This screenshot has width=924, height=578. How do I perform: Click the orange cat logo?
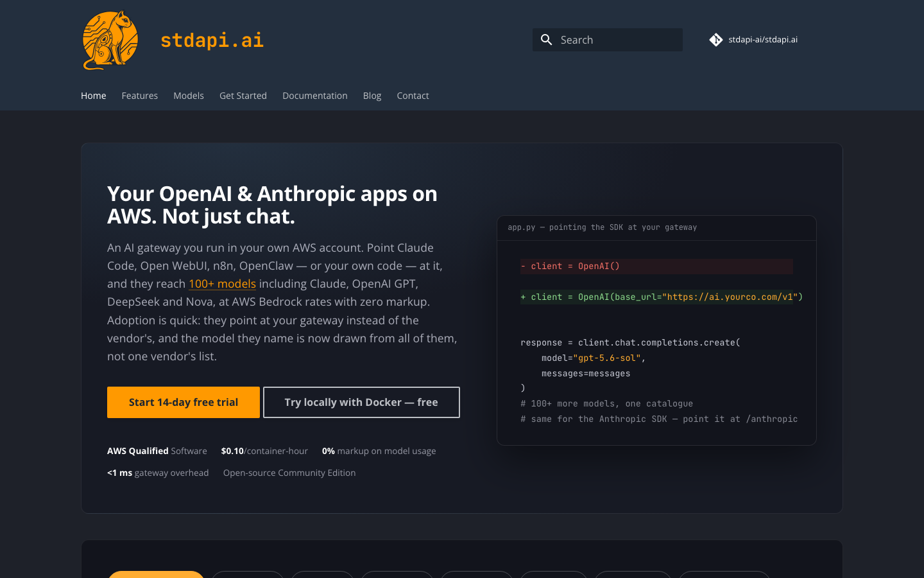point(110,40)
